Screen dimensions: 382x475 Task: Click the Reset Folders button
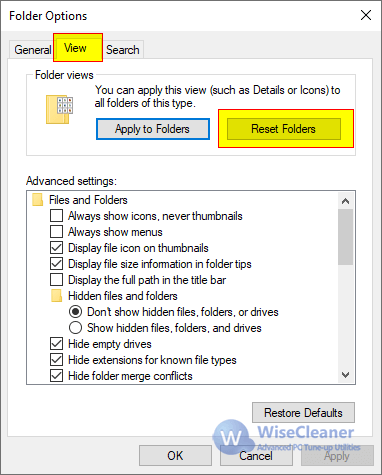coord(284,129)
